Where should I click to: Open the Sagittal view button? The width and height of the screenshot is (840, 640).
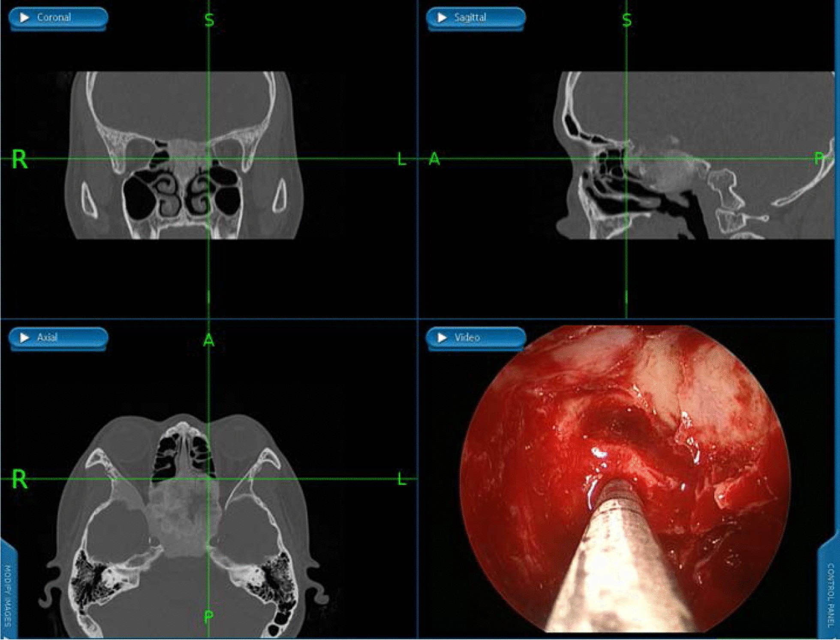476,18
